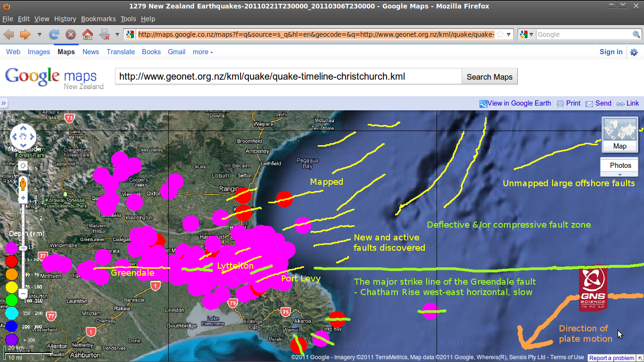The height and width of the screenshot is (362, 644).
Task: Click the Google Maps logo
Action: click(x=54, y=78)
